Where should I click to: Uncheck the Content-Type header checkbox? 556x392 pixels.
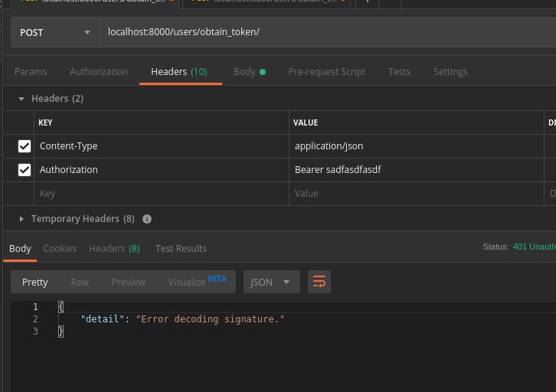click(25, 146)
